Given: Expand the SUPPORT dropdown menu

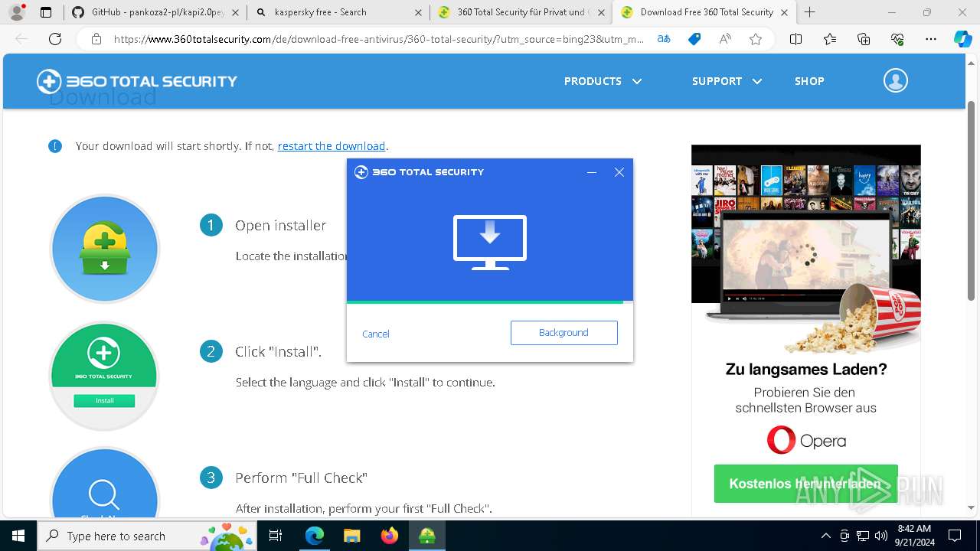Looking at the screenshot, I should tap(727, 81).
